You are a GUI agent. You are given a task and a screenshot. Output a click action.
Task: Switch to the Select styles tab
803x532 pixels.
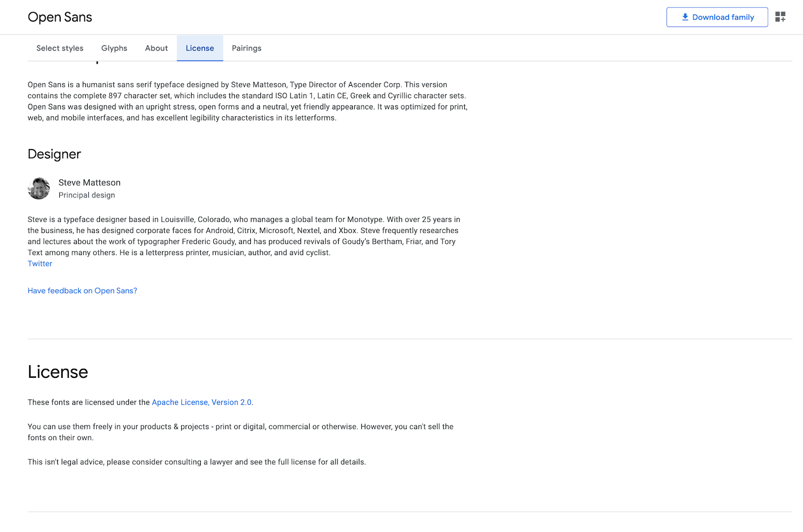point(60,48)
